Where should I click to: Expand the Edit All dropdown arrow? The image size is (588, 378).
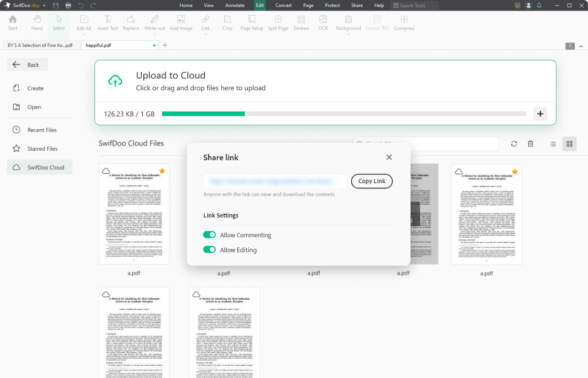click(x=84, y=35)
